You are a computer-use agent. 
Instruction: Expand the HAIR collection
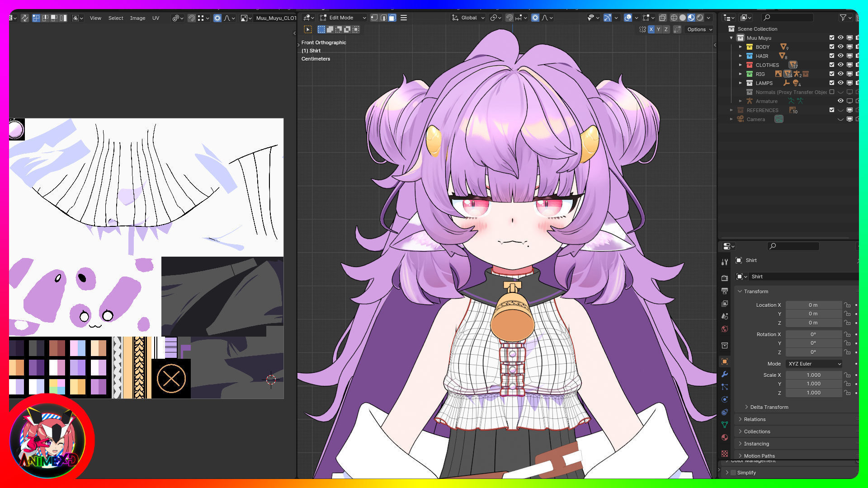[x=740, y=56]
